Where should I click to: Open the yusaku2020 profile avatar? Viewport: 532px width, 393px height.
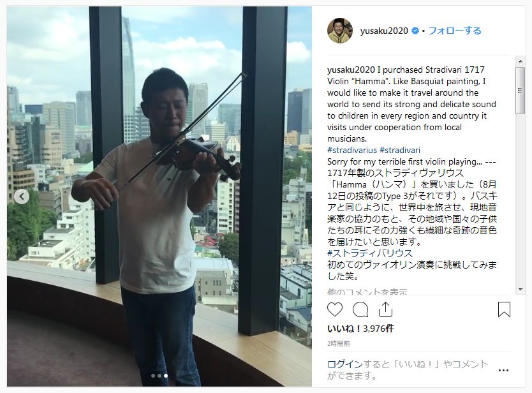[x=340, y=31]
